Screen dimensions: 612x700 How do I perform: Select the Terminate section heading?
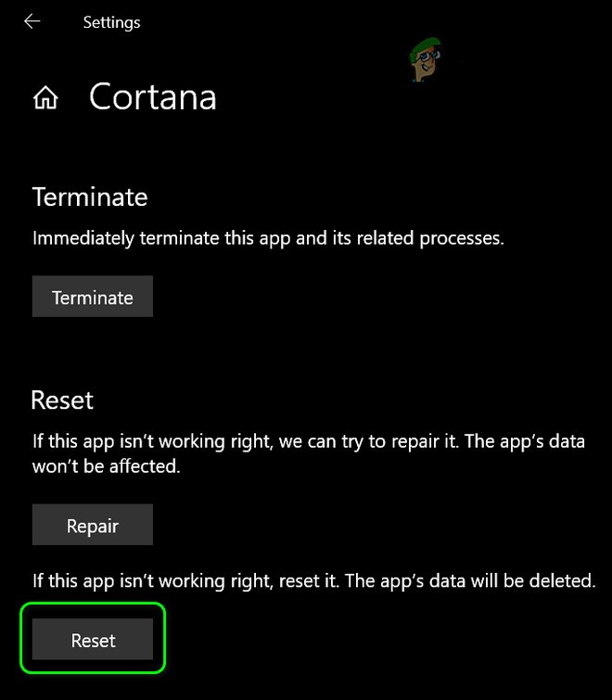pos(90,197)
